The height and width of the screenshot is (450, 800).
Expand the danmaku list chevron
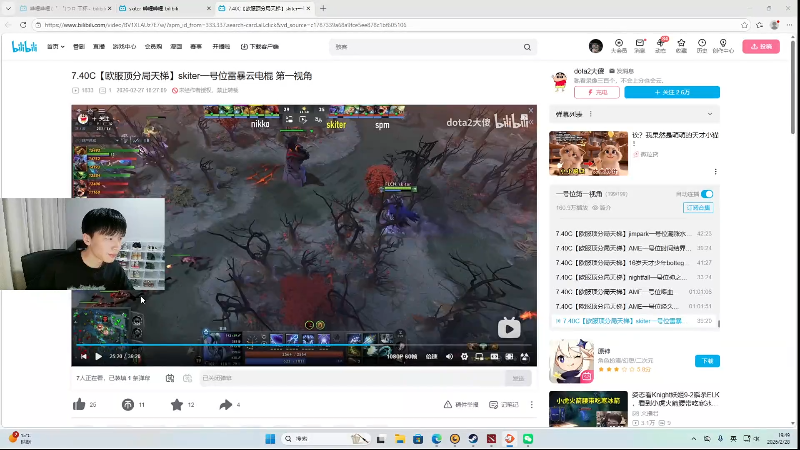pos(710,114)
